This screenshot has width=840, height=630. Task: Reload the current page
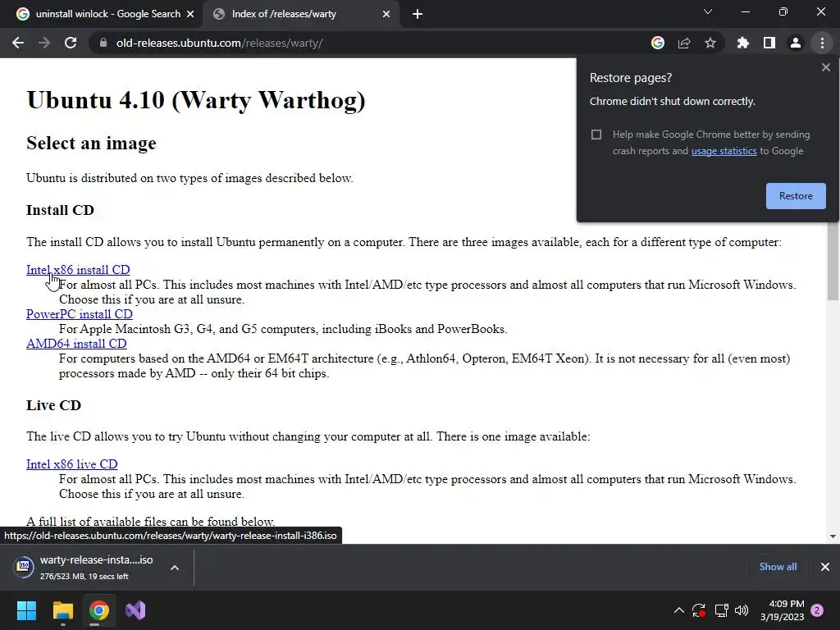point(71,43)
